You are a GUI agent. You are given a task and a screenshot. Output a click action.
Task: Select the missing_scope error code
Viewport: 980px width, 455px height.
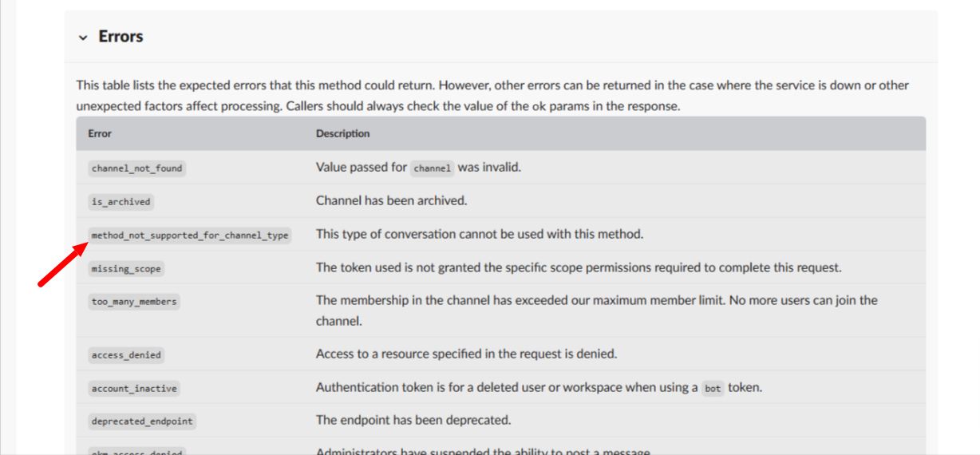126,269
